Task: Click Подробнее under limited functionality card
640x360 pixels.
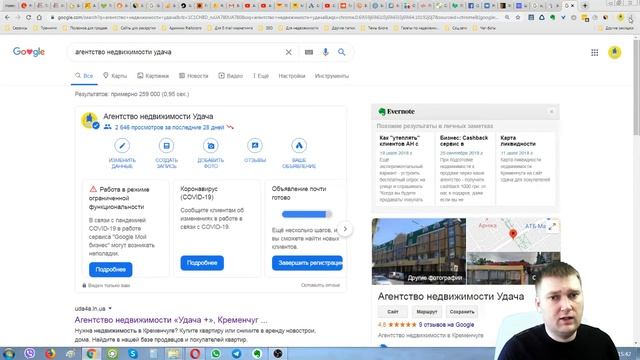Action: 111,269
